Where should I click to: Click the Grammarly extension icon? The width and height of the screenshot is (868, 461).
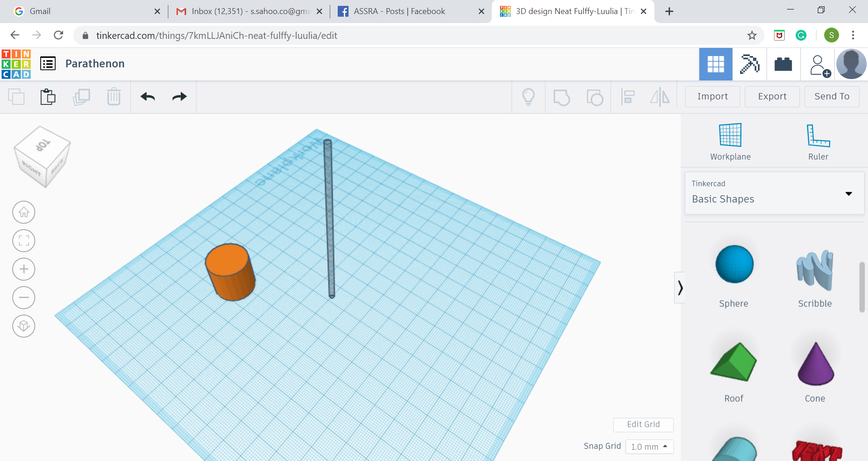[801, 35]
